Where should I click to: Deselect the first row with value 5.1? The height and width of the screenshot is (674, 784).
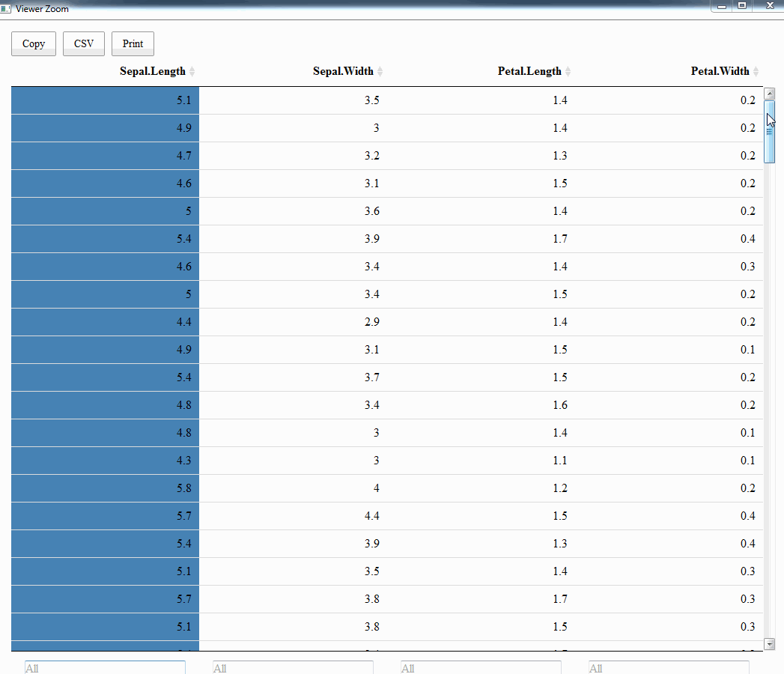click(105, 100)
